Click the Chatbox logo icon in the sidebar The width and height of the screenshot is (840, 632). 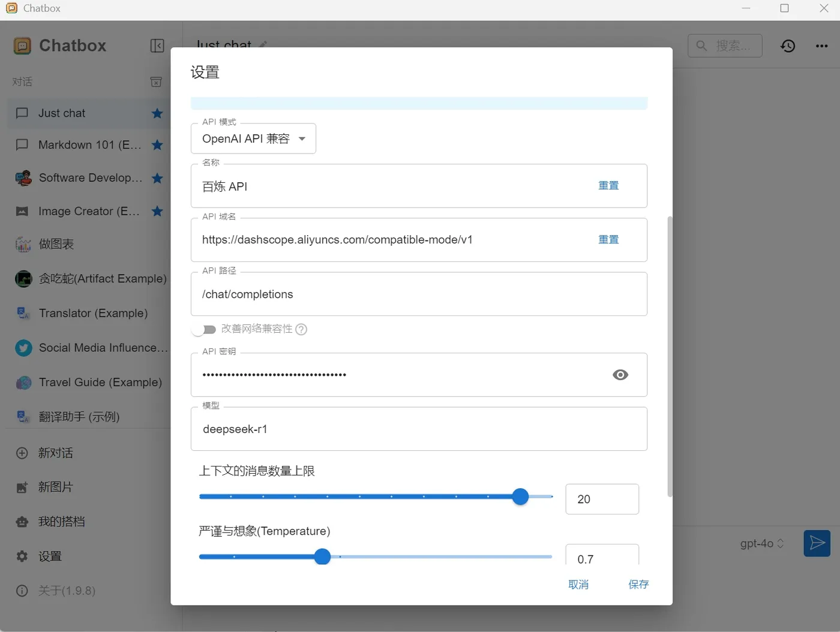22,46
